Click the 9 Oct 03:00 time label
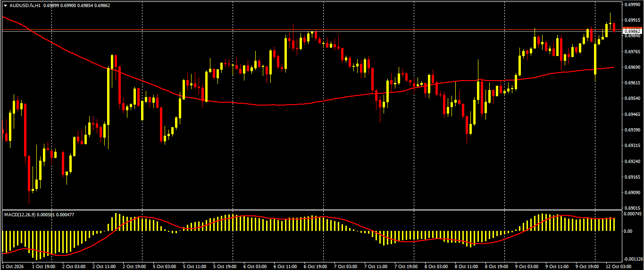This screenshot has width=644, height=270. [527, 266]
